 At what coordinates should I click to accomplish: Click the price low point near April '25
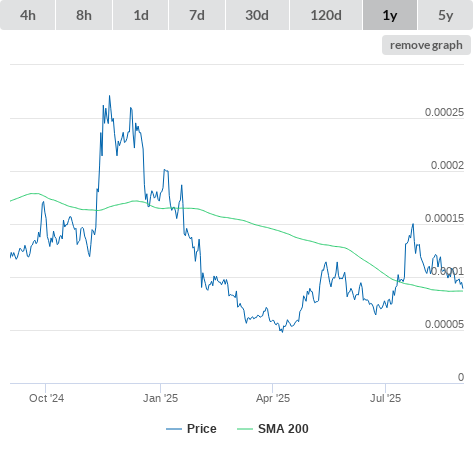coord(282,332)
